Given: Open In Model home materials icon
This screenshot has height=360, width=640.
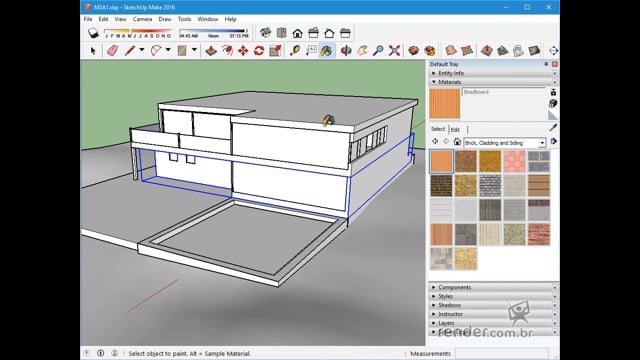Looking at the screenshot, I should [457, 142].
